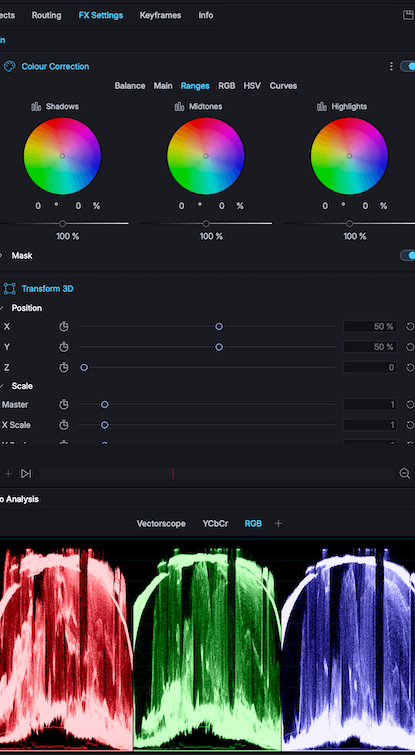
Task: Switch to Balance colour tab
Action: click(130, 86)
